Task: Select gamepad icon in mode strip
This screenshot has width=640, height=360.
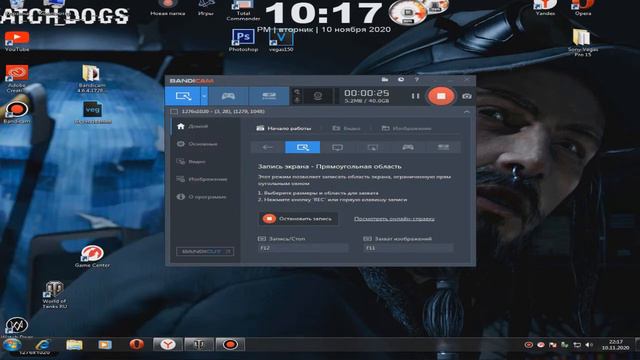Action: [x=408, y=147]
